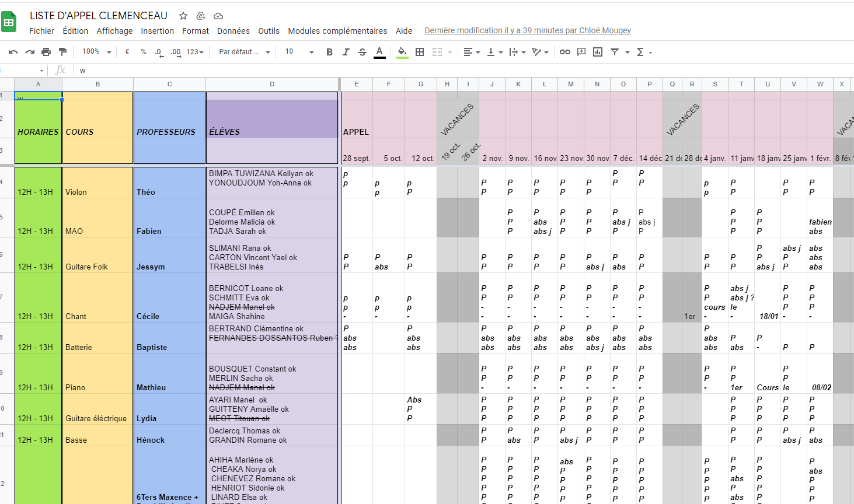Expand the 'Par défaut' font dropdown
This screenshot has height=504, width=854.
(245, 52)
